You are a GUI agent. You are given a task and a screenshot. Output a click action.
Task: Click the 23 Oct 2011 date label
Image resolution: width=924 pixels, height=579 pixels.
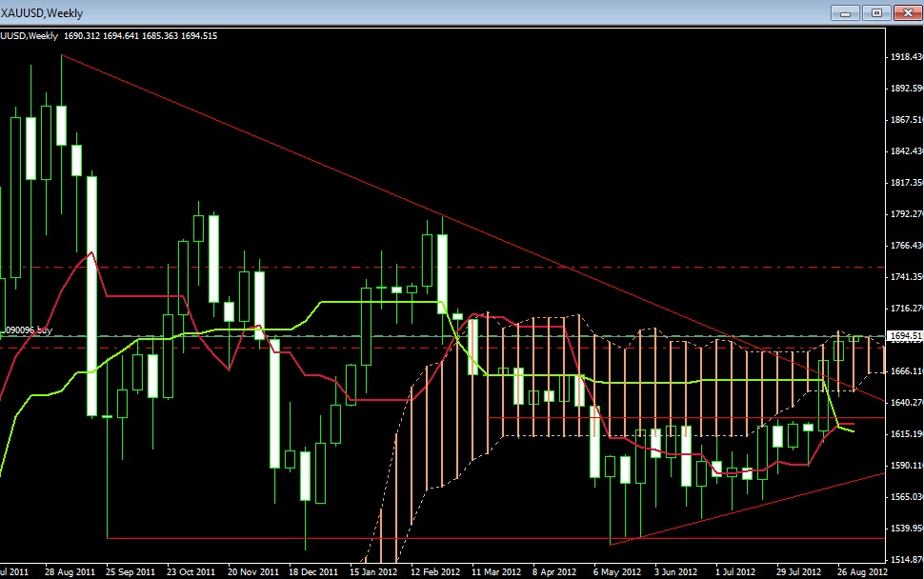pyautogui.click(x=191, y=572)
